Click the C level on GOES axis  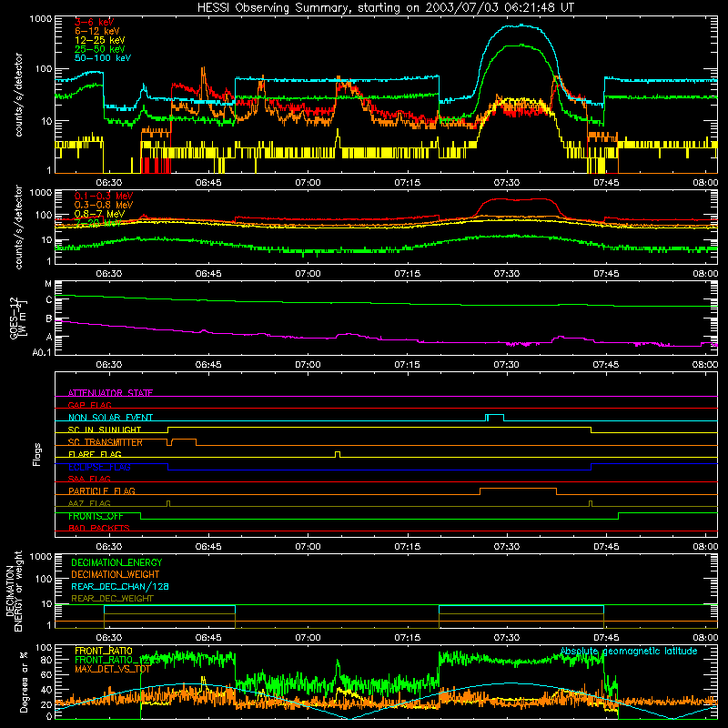pos(49,300)
